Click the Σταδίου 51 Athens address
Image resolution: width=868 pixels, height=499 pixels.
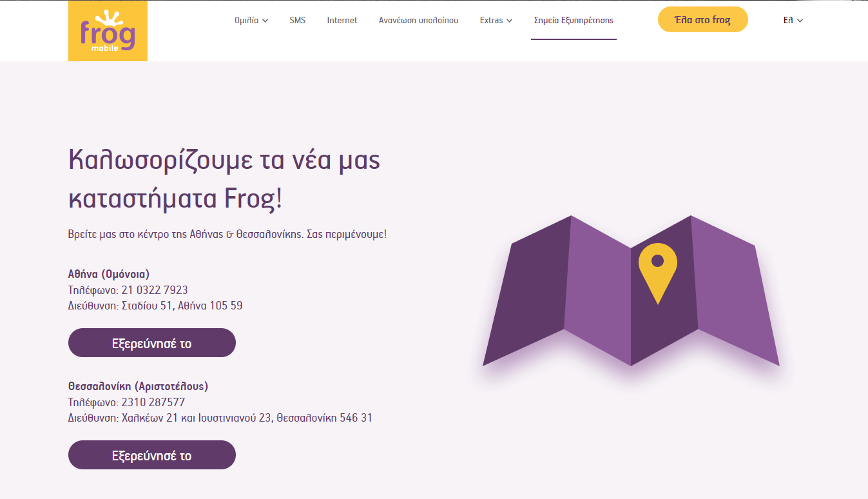tap(182, 306)
